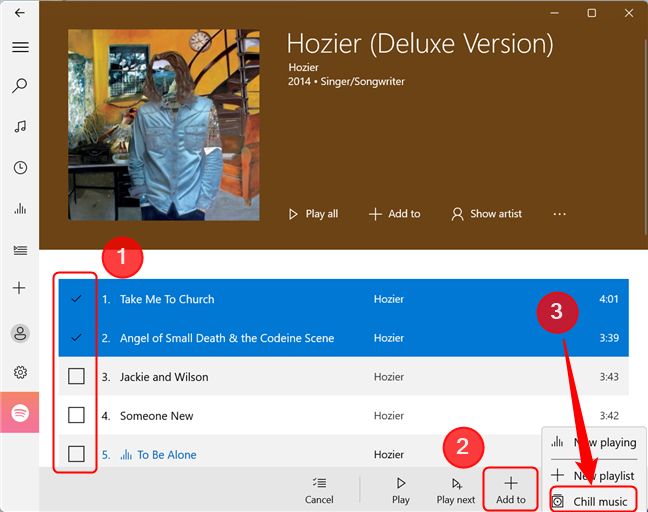The height and width of the screenshot is (512, 648).
Task: Check the Someone New checkbox
Action: pyautogui.click(x=76, y=415)
